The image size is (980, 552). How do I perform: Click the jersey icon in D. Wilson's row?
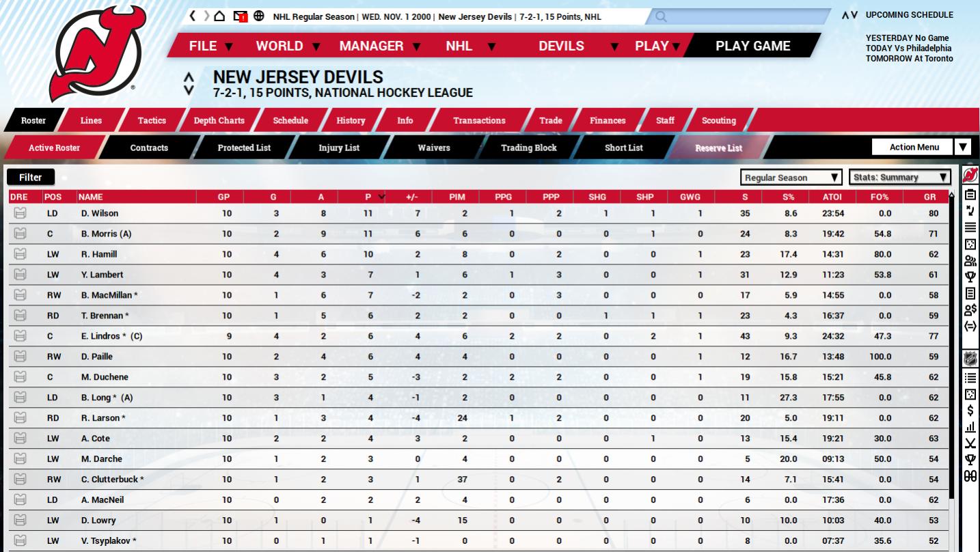point(20,213)
